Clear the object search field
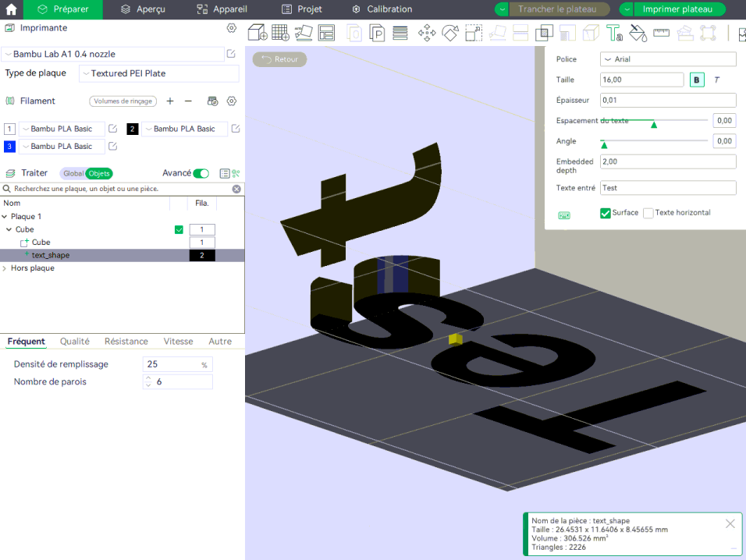The width and height of the screenshot is (746, 560). [236, 190]
